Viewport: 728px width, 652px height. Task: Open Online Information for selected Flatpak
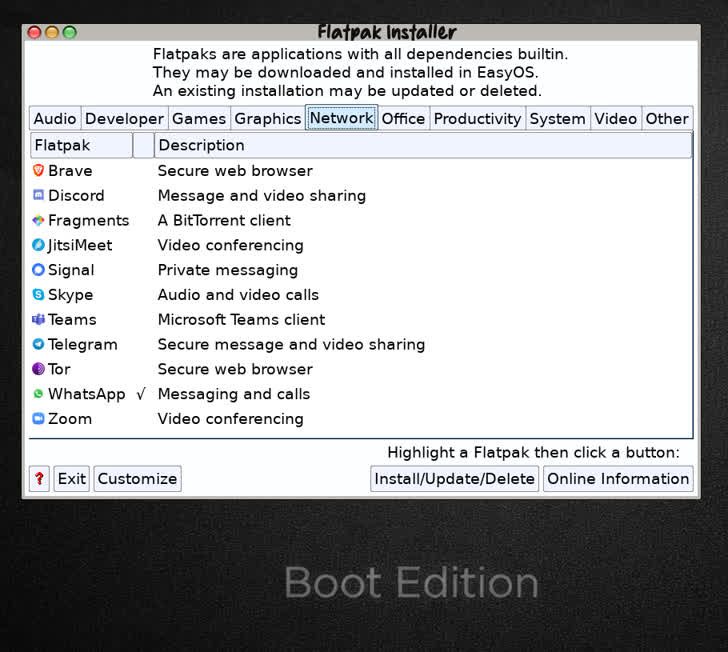(618, 479)
